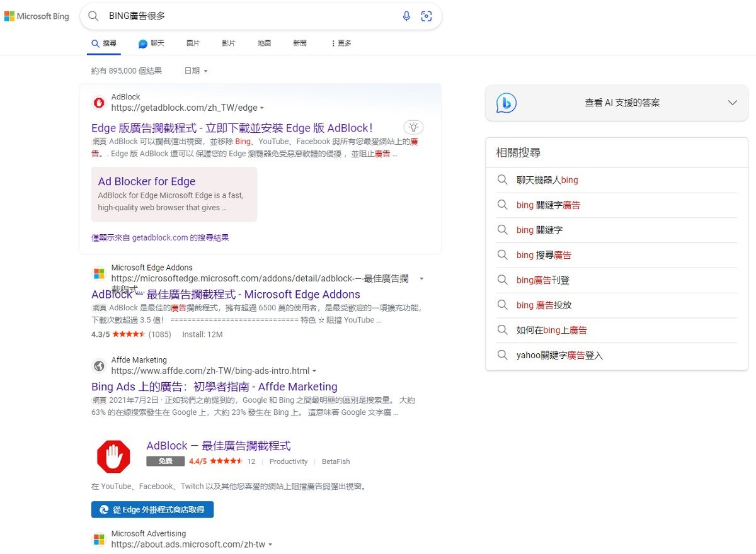Image resolution: width=756 pixels, height=554 pixels.
Task: Click search icon beside bing廣告刊登
Action: pyautogui.click(x=502, y=280)
